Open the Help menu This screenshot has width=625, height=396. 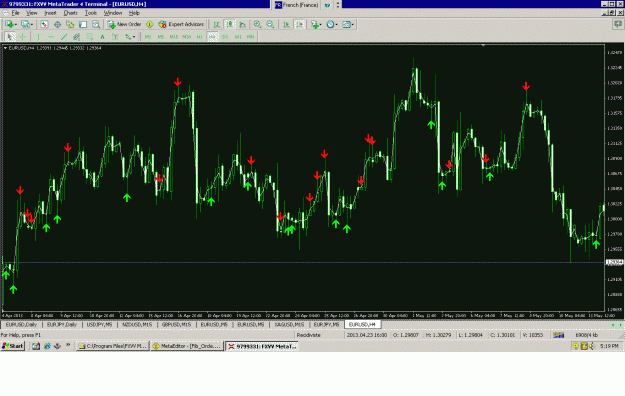(134, 13)
